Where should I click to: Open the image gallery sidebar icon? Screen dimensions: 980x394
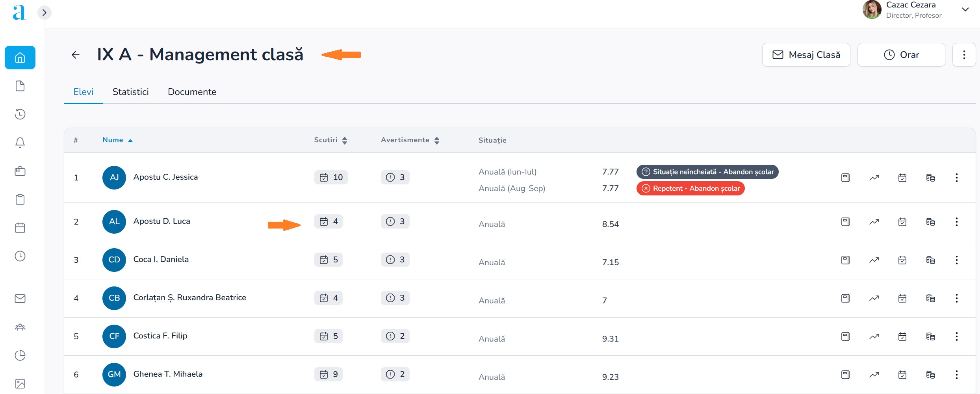pyautogui.click(x=20, y=384)
